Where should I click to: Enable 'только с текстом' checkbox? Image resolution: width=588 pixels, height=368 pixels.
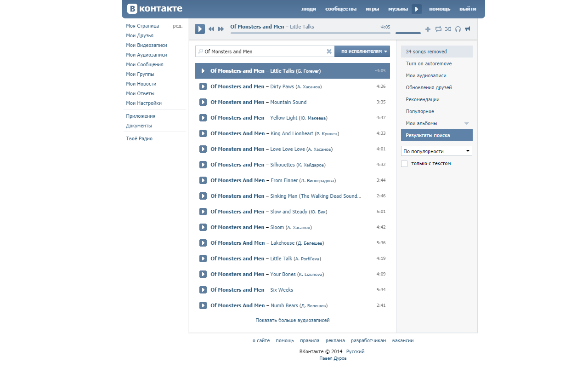coord(404,164)
